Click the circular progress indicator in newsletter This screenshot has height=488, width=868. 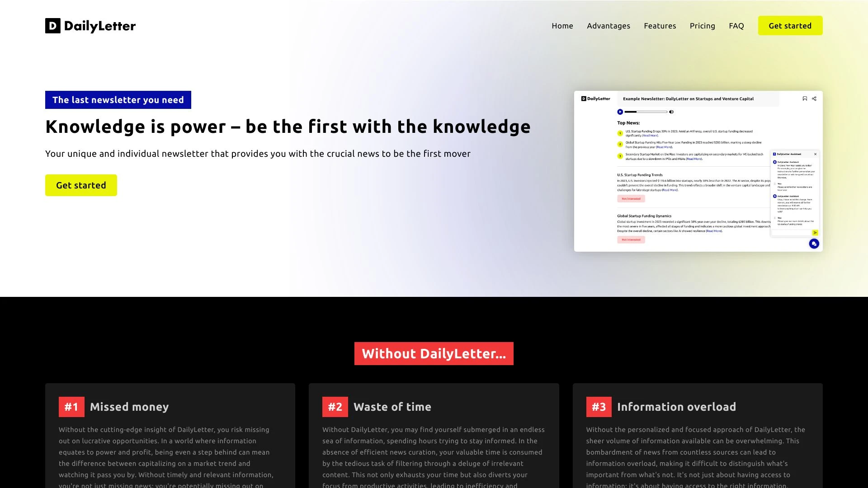point(620,112)
